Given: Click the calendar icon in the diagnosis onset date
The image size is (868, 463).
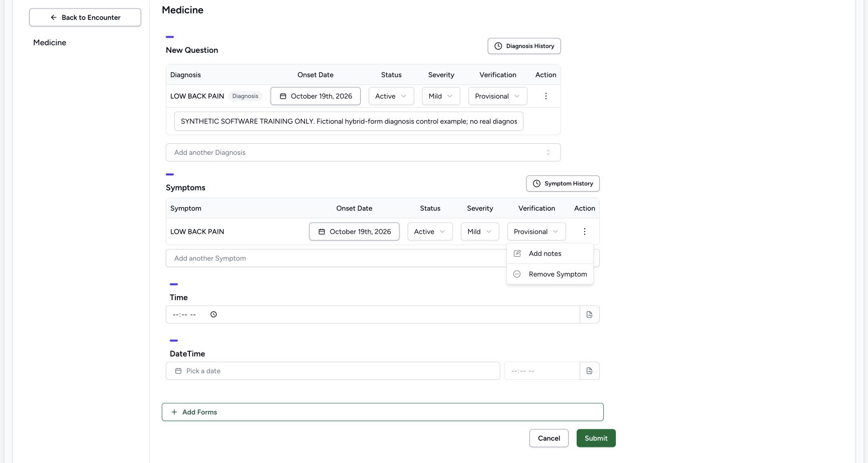Looking at the screenshot, I should coord(283,97).
